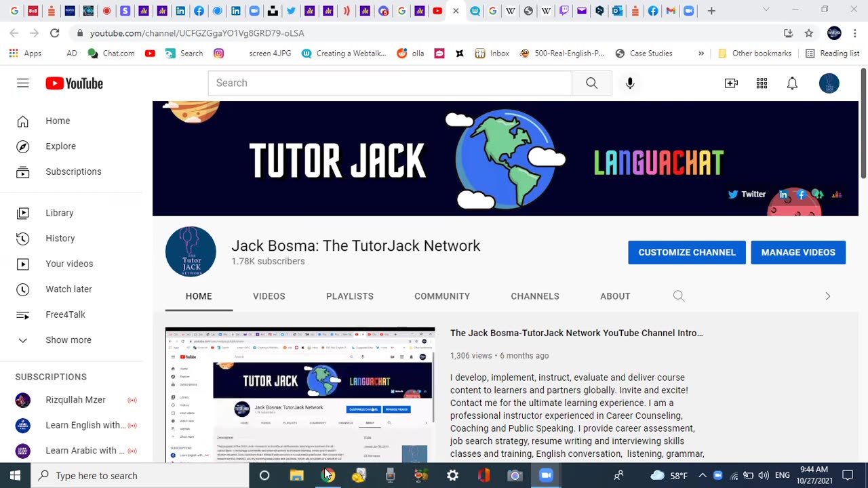
Task: Switch to the Videos tab
Action: click(269, 296)
